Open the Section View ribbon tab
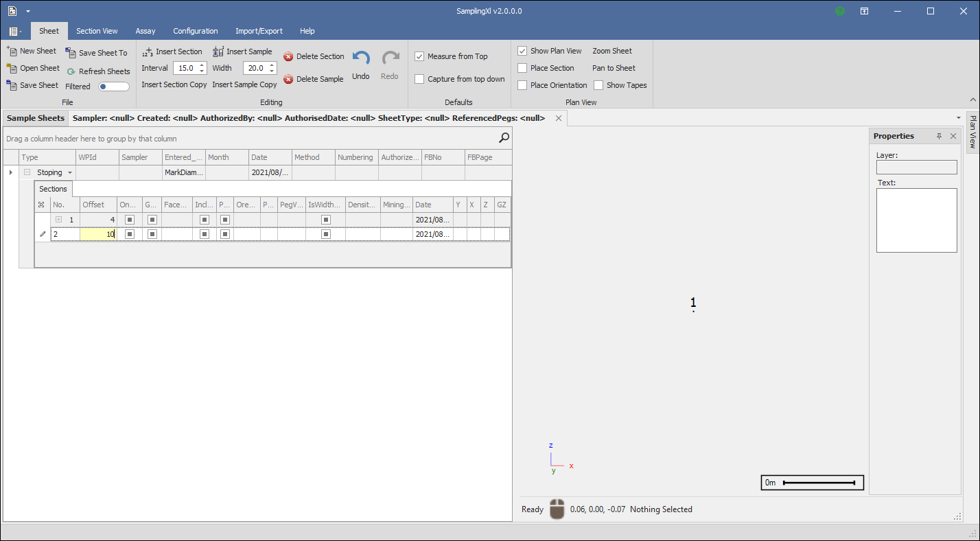980x541 pixels. click(x=97, y=31)
